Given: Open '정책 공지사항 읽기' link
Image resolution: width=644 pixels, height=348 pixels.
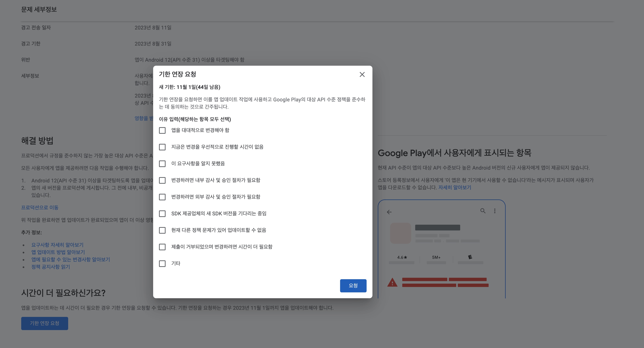Looking at the screenshot, I should [50, 267].
